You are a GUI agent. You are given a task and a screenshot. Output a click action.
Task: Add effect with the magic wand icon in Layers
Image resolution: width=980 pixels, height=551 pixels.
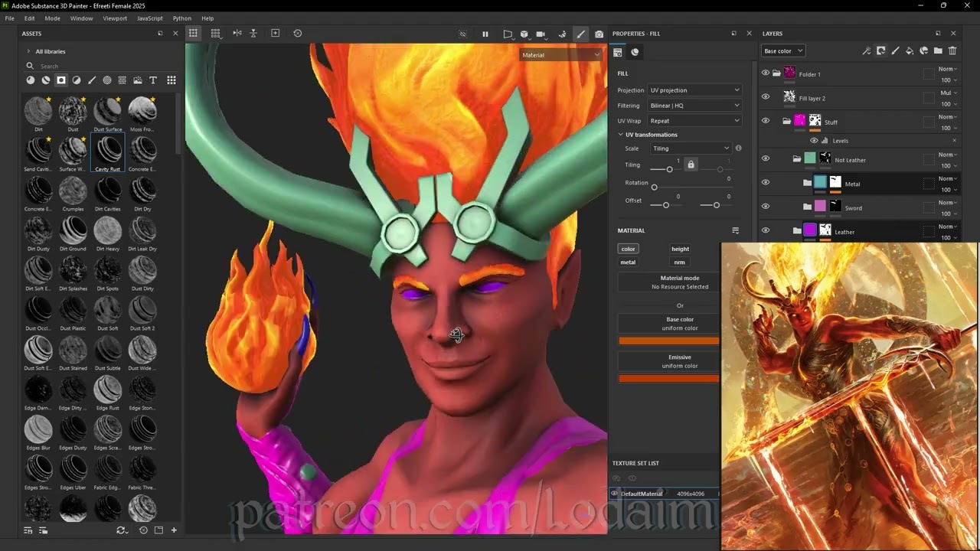pyautogui.click(x=866, y=51)
